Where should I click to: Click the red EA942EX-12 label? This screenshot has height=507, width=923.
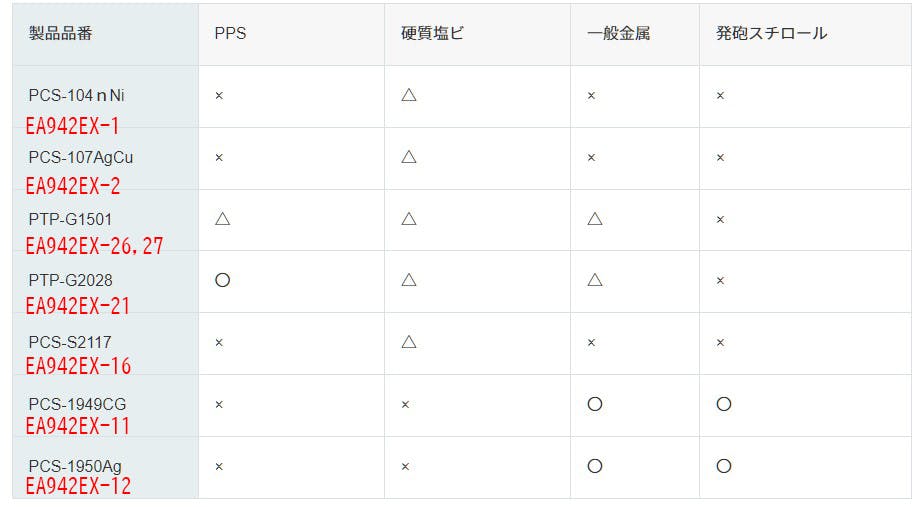point(78,487)
